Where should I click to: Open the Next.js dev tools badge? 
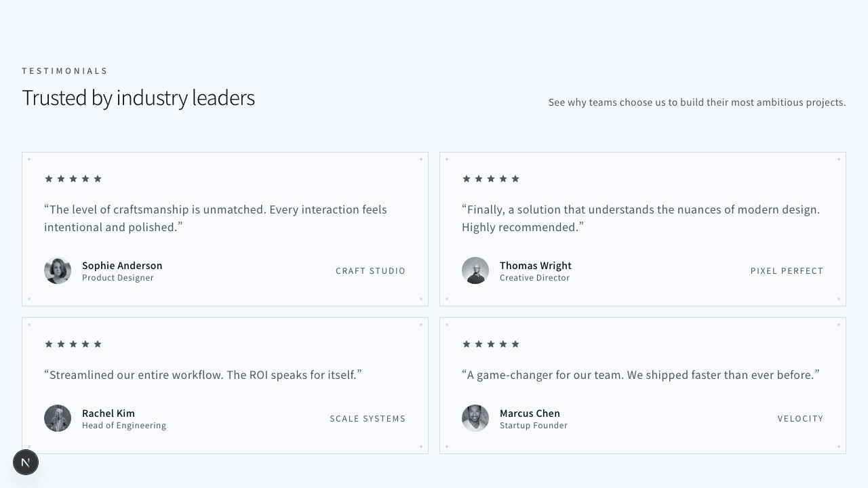[26, 462]
